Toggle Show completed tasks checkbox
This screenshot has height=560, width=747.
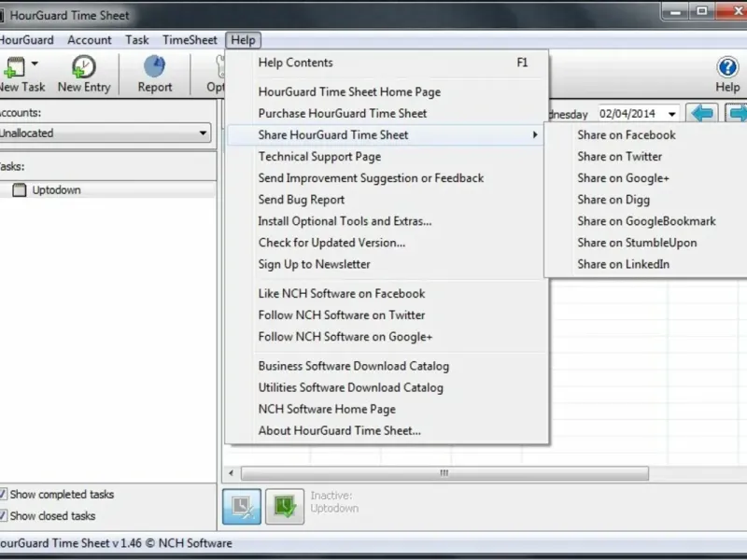[3, 495]
